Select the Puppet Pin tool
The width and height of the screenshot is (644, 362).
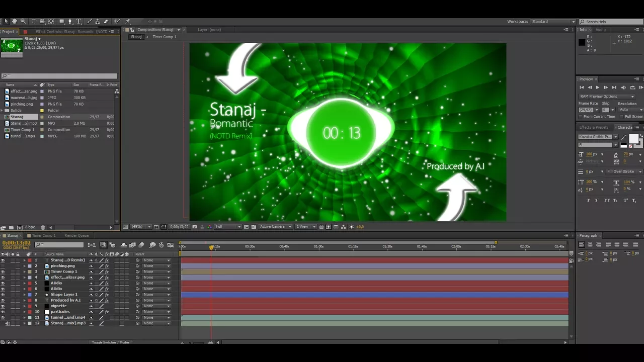(x=128, y=22)
